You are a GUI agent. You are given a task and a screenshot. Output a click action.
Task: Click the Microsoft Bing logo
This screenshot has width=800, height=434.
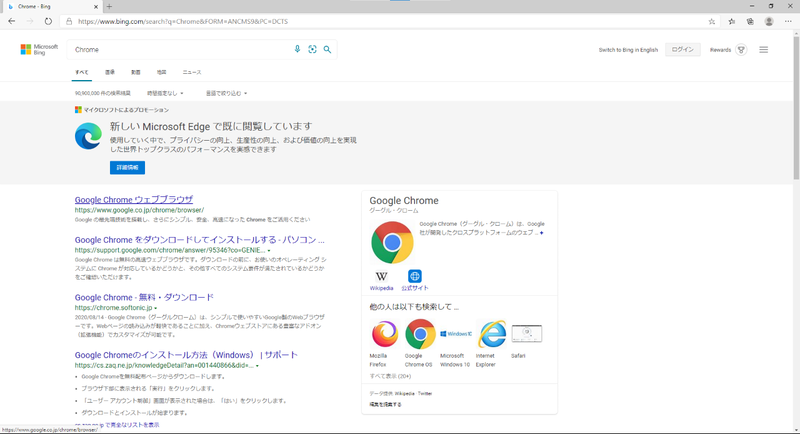(x=39, y=49)
